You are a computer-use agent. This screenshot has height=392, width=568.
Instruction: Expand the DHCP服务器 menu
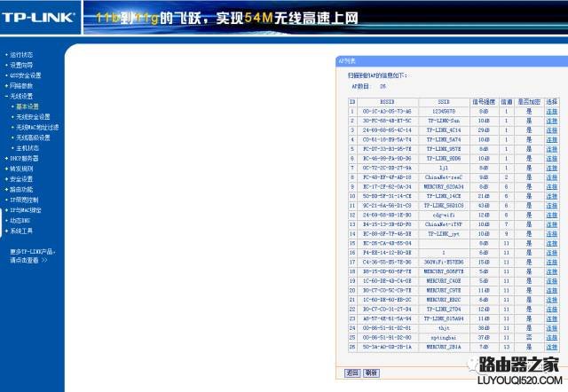coord(24,159)
